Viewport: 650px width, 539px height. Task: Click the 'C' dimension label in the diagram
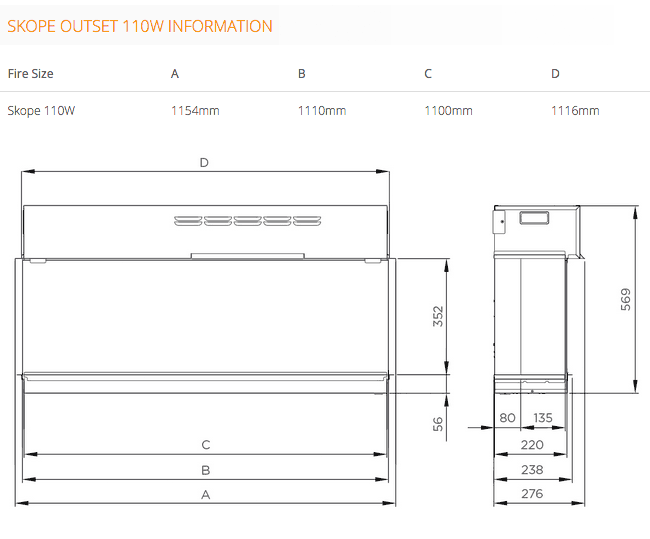pyautogui.click(x=206, y=445)
